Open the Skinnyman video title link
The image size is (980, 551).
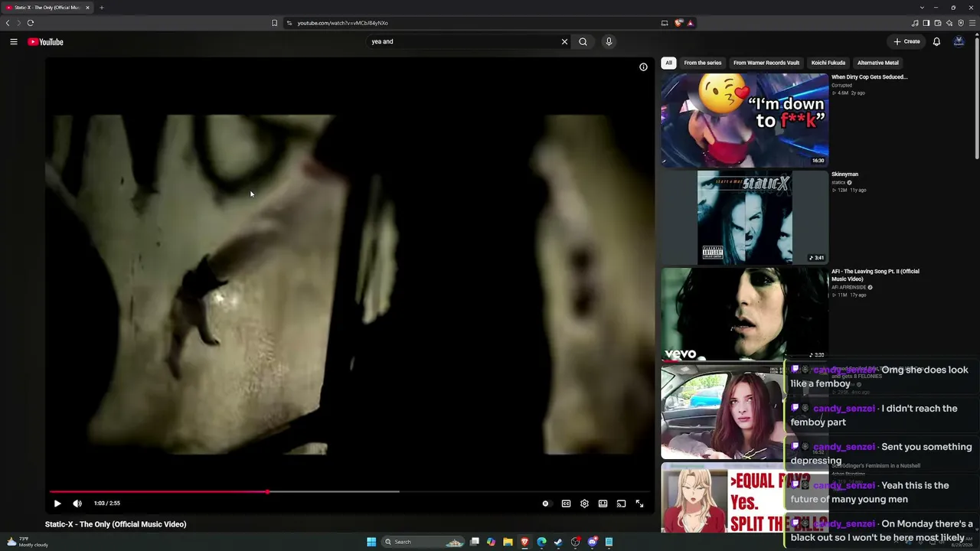click(844, 174)
